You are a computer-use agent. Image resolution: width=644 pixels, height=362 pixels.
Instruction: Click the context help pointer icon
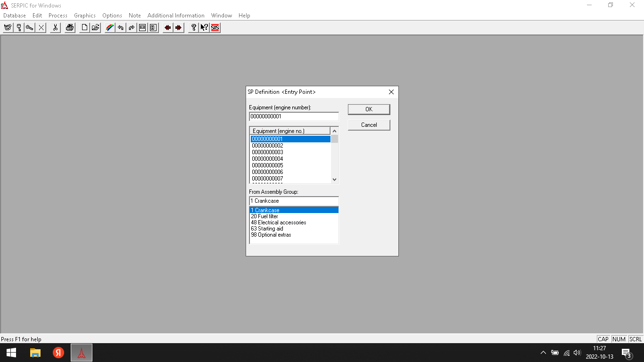coord(204,28)
